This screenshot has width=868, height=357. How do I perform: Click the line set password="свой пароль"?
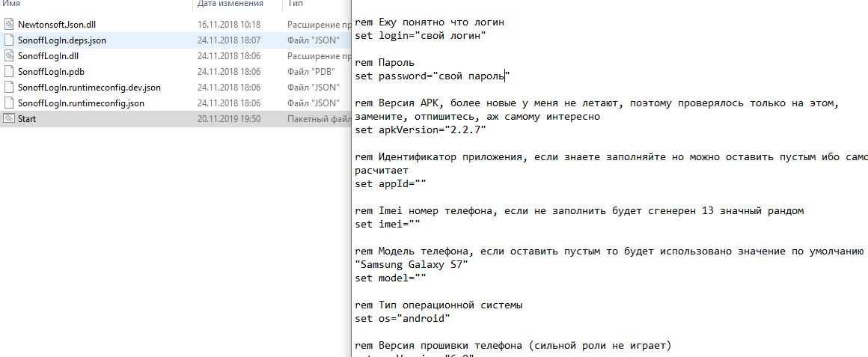[433, 76]
